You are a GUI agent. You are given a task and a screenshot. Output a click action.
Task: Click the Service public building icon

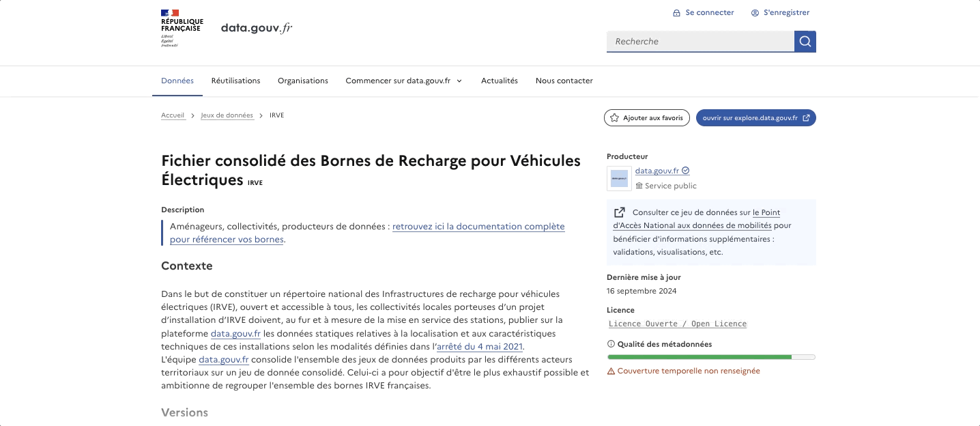point(639,186)
